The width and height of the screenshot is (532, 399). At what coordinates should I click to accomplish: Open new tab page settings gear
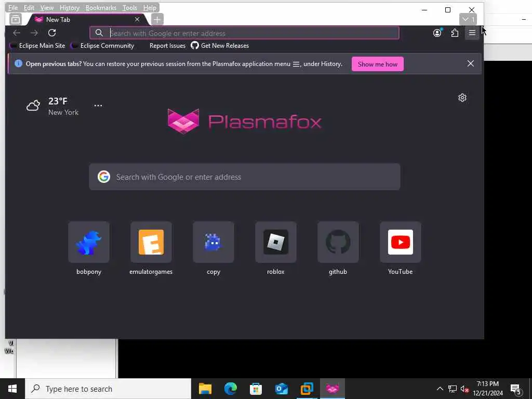[x=462, y=98]
